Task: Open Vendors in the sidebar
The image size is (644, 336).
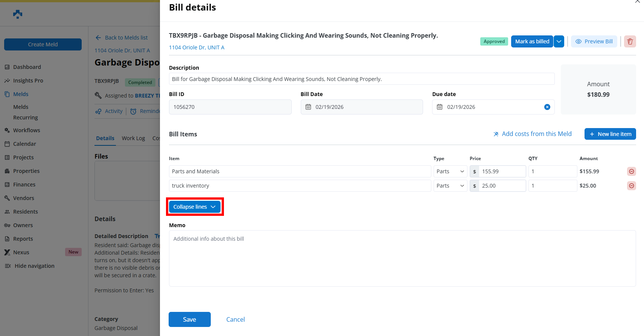Action: [23, 198]
